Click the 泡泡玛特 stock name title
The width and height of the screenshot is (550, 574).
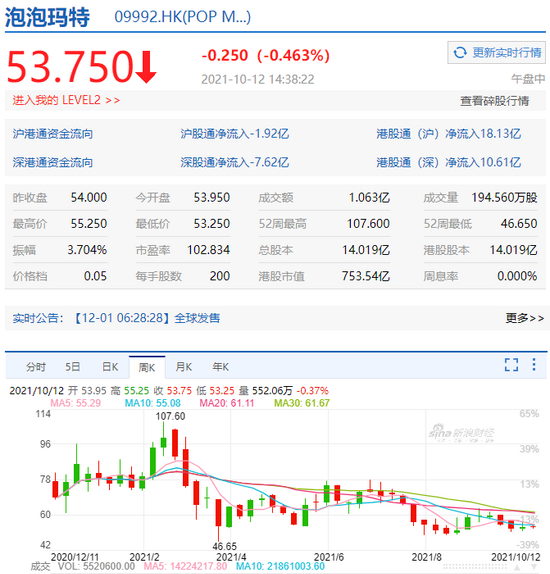click(47, 17)
